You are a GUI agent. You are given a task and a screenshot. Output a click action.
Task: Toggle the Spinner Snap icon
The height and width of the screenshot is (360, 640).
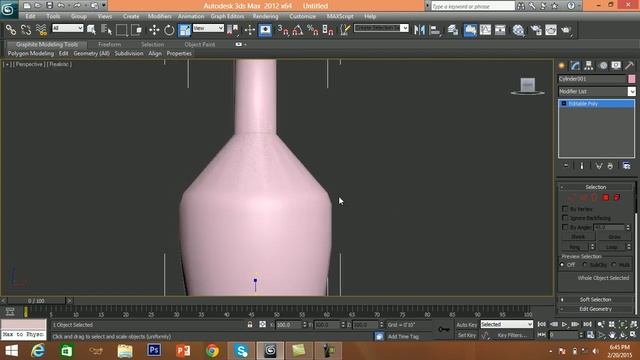(x=328, y=30)
